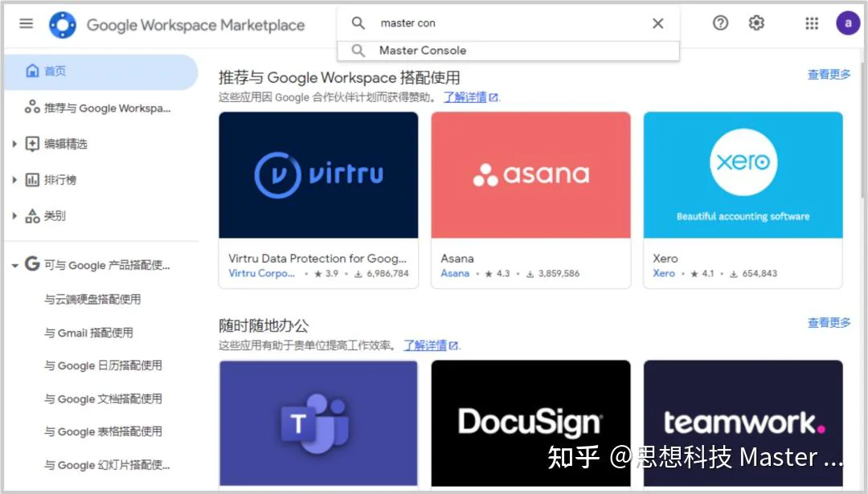Click the Virtru download count 6,986,784
Viewport: 868px width, 494px height.
point(382,273)
